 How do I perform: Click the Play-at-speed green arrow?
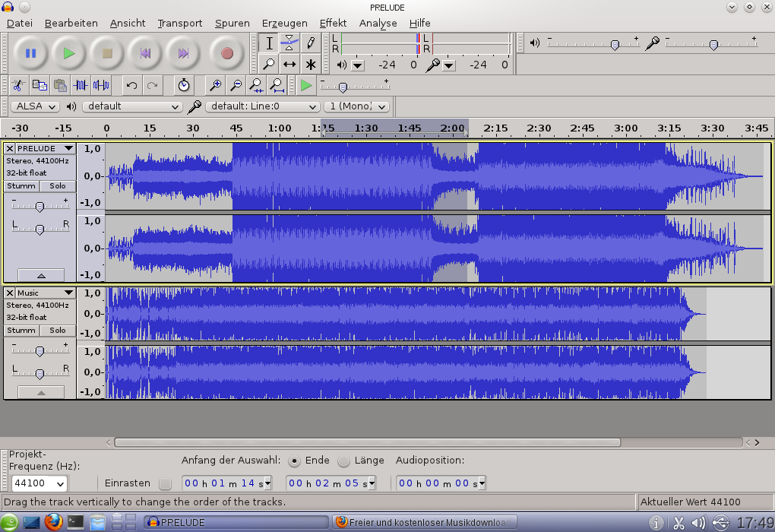tap(306, 86)
